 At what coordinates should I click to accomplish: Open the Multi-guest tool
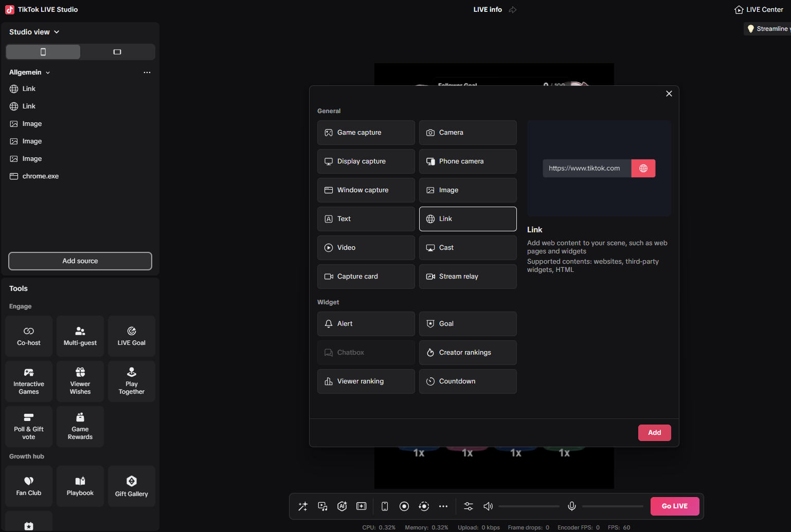[80, 336]
